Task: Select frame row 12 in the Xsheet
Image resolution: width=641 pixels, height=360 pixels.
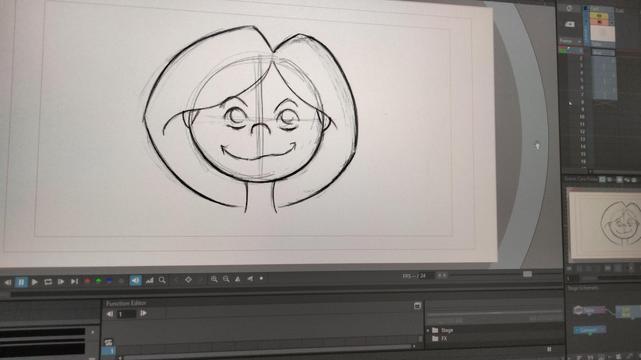Action: 582,132
